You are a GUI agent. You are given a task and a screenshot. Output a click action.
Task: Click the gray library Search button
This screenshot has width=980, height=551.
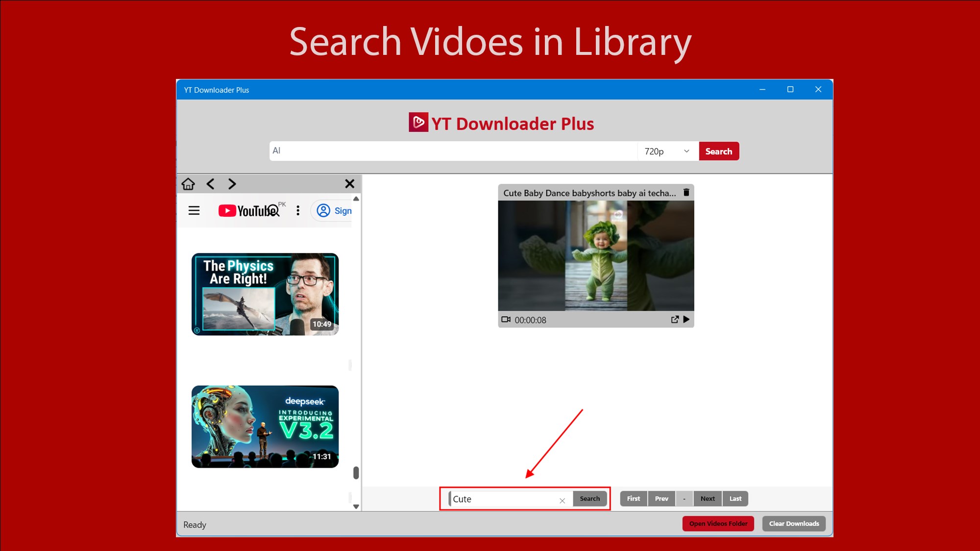pos(590,499)
